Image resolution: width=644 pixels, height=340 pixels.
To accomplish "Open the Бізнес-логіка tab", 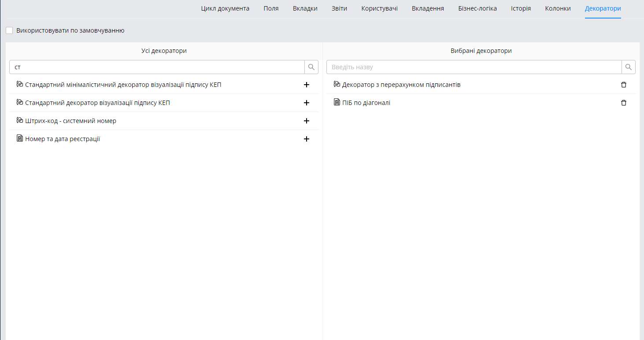I will click(477, 8).
